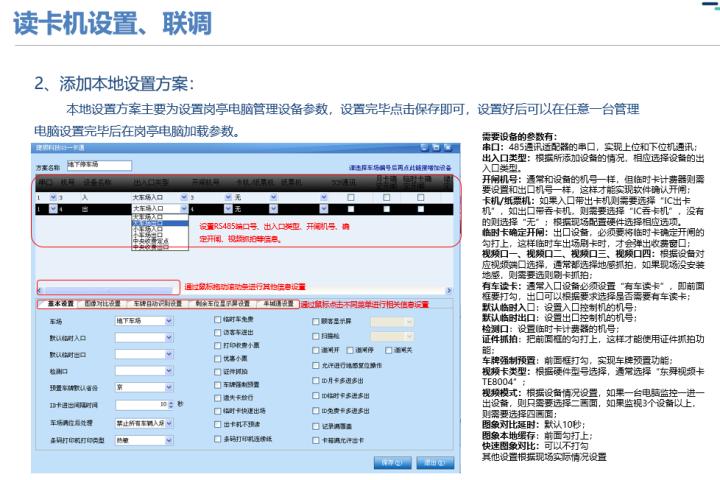Switch to the 基本设置 tab
Screen dimensions: 720x480
coord(61,304)
